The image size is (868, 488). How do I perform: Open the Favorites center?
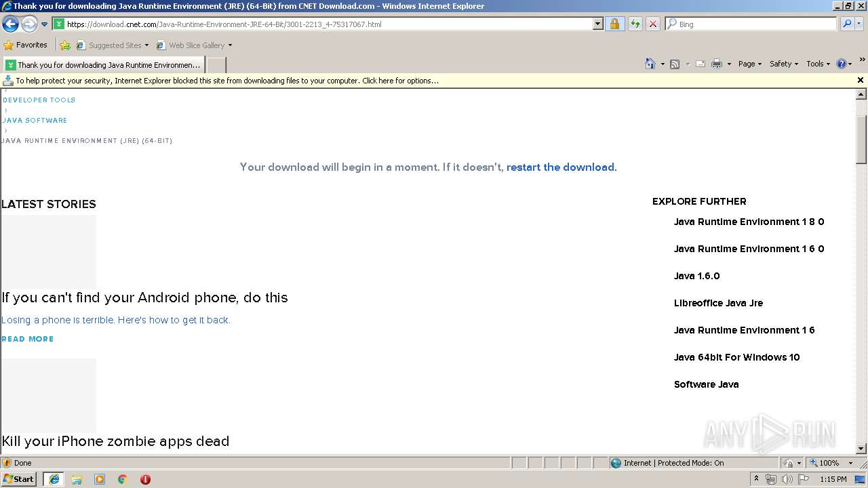tap(25, 45)
